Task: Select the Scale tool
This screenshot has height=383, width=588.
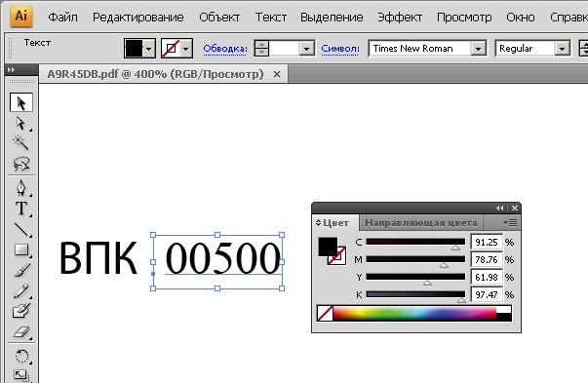Action: (x=20, y=375)
